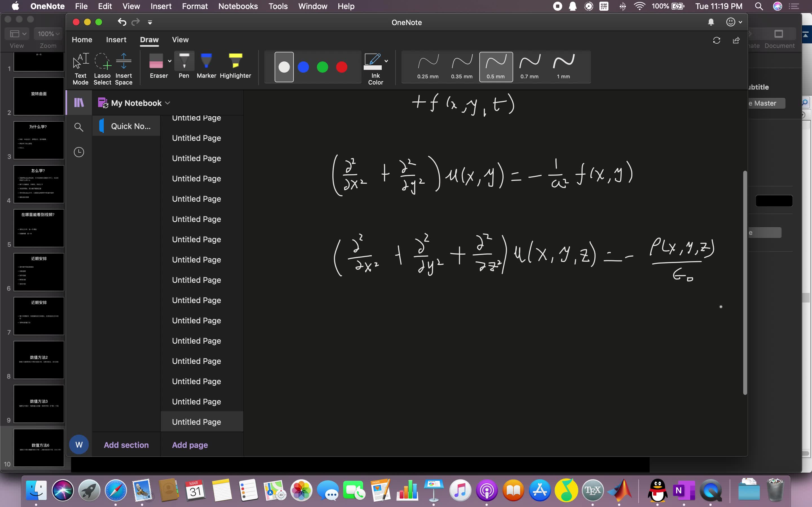The height and width of the screenshot is (507, 812).
Task: Open the Ink Color dropdown arrow
Action: click(386, 61)
